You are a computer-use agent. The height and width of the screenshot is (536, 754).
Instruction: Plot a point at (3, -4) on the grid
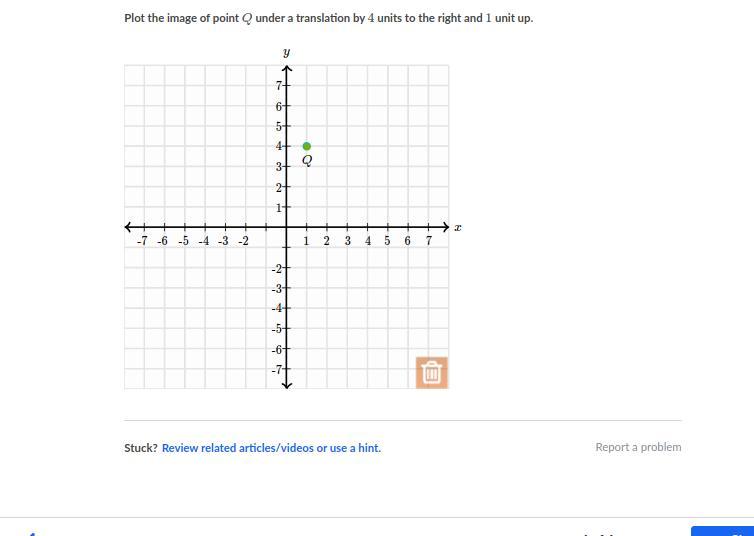point(348,308)
